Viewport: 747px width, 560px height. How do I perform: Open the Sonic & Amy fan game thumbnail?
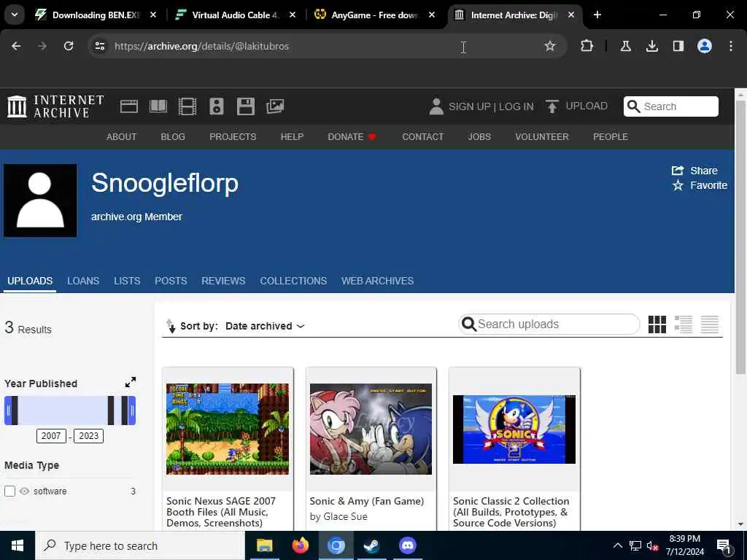tap(371, 429)
